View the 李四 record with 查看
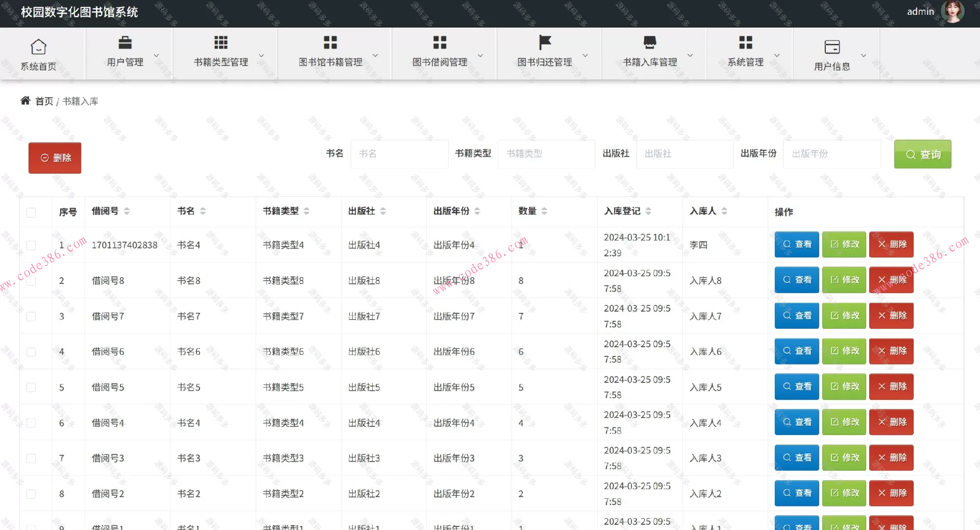Screen dimensions: 980x530 797,244
